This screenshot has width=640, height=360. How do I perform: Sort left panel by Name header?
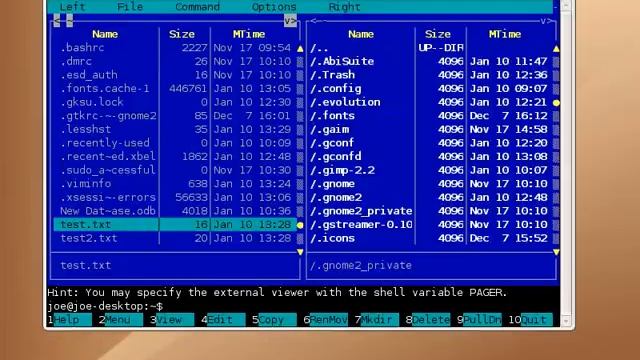tap(105, 34)
